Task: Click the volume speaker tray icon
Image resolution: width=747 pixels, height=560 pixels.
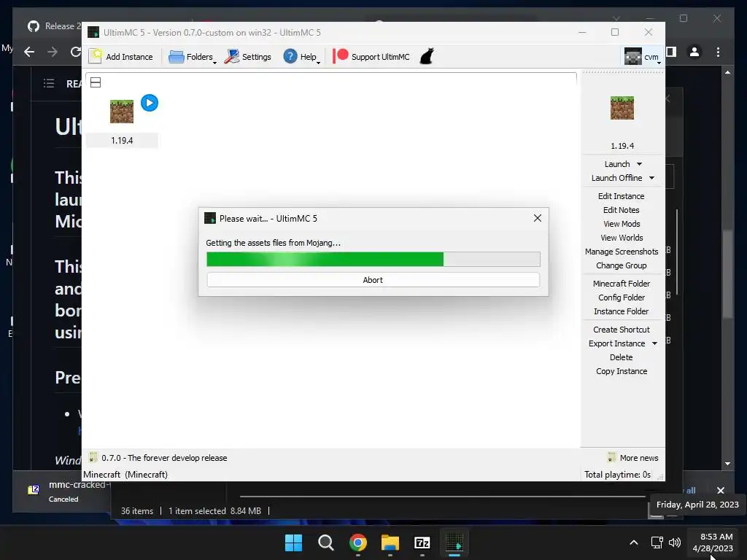Action: [675, 542]
